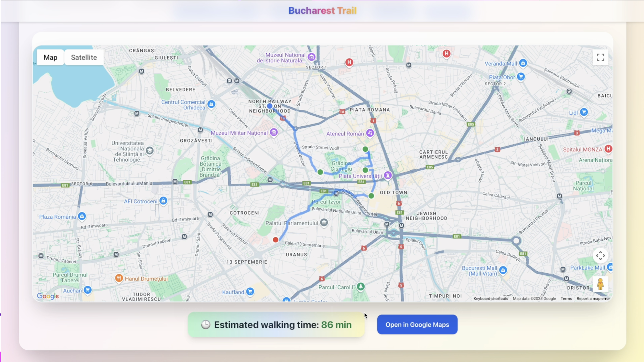644x362 pixels.
Task: Click the Palatul Parlamentului landmark icon
Action: [x=324, y=223]
